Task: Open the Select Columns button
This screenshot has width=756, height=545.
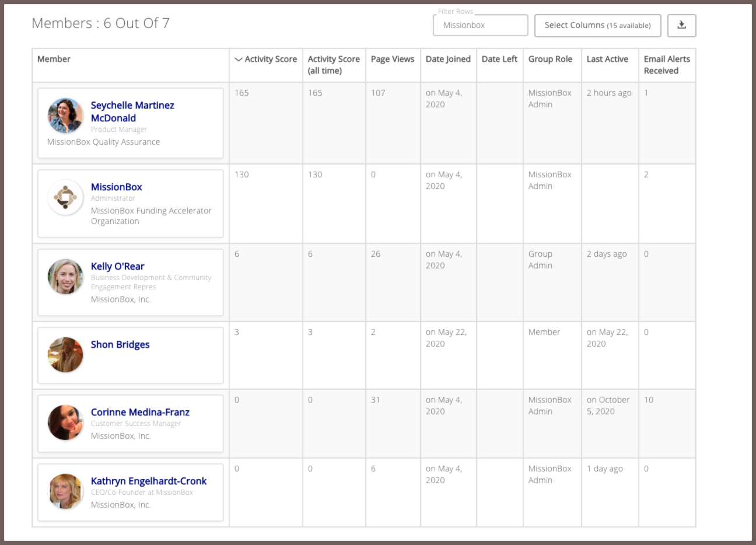Action: 597,25
